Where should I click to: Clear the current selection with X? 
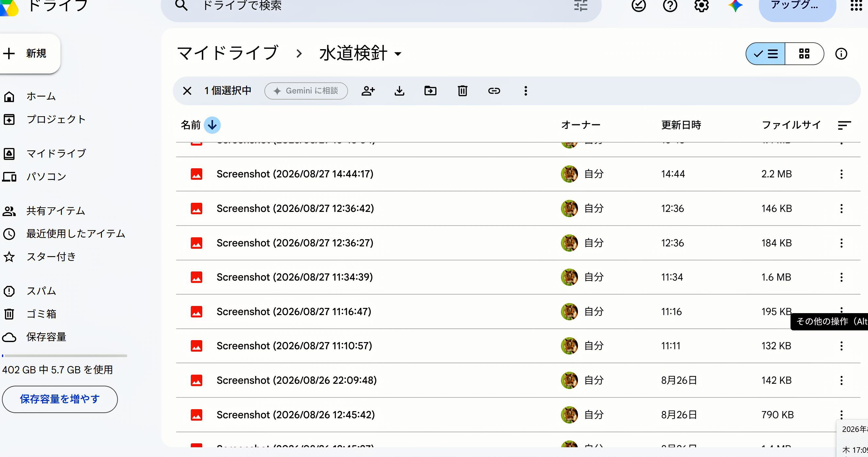coord(187,91)
